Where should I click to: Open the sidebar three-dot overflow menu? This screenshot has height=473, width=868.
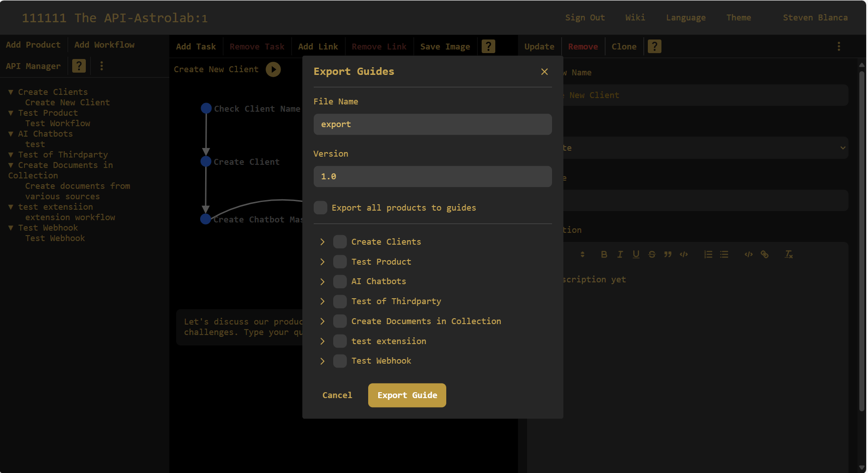point(101,65)
